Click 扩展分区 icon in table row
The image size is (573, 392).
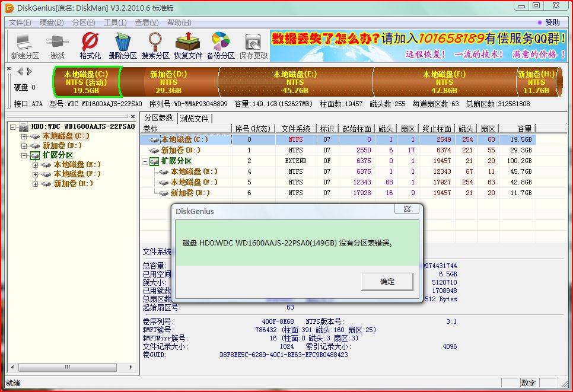[154, 161]
